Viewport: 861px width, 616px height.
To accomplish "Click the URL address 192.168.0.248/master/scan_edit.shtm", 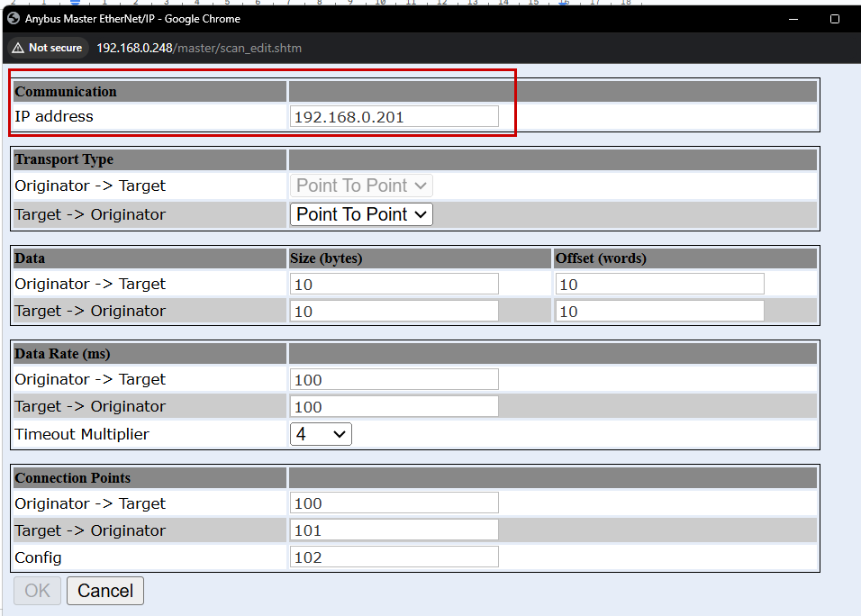I will pos(199,48).
